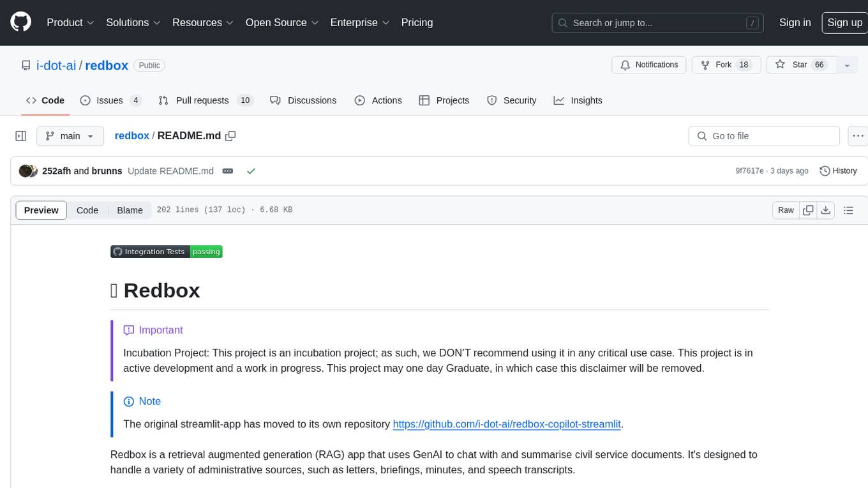Switch to the Code tab

pos(45,100)
